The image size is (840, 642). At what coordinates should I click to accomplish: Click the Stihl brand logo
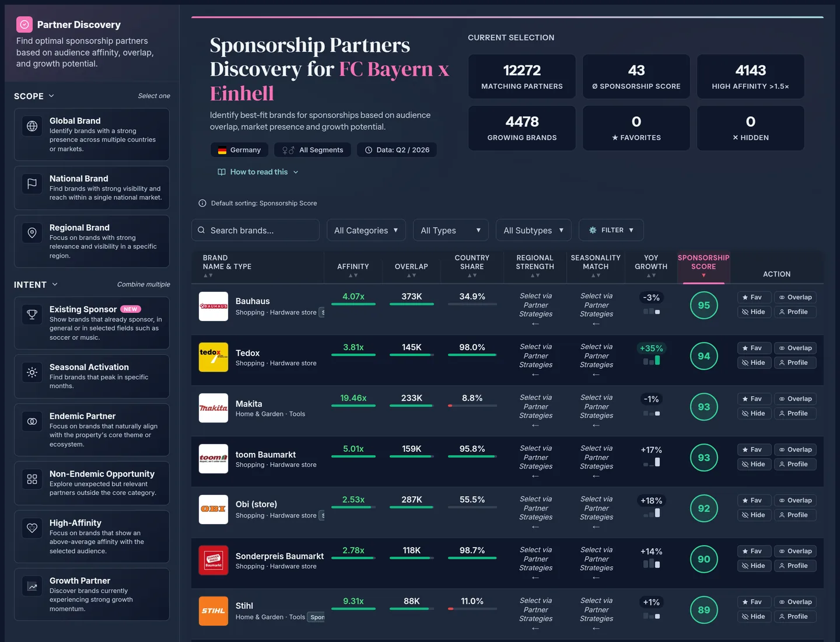213,611
